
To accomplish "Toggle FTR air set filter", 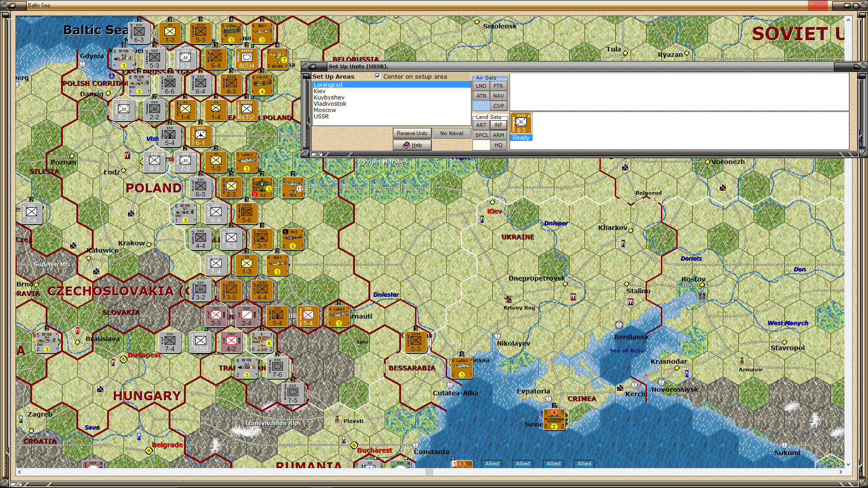I will 498,86.
